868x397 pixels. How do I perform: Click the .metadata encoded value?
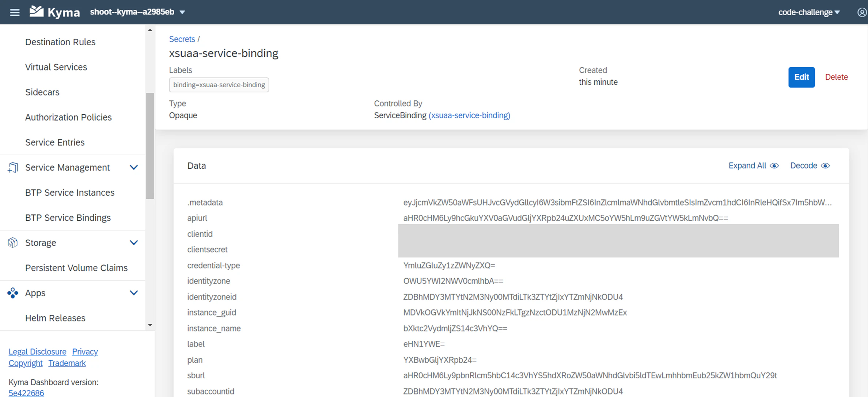point(617,202)
